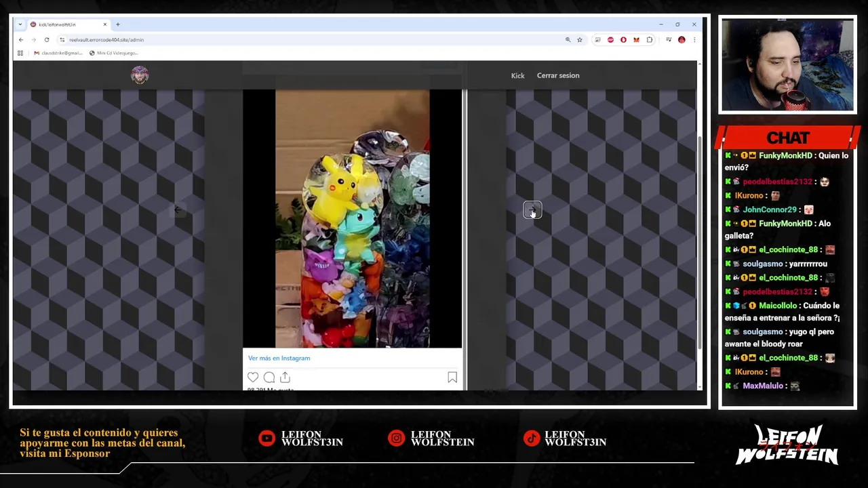Go to previous reel with left arrow
This screenshot has width=868, height=488.
coord(178,210)
